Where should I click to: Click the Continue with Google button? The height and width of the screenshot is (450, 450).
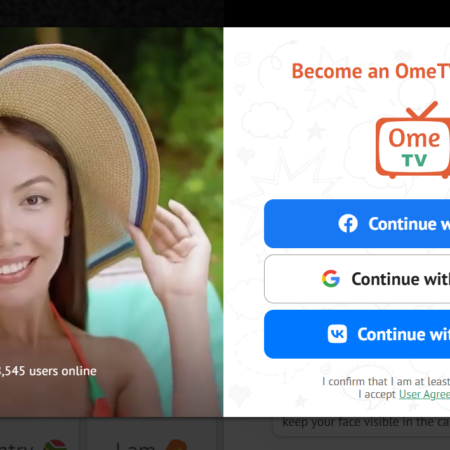(x=357, y=279)
